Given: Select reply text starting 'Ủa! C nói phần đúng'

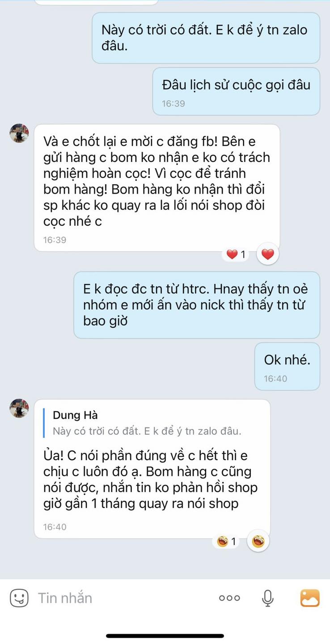Looking at the screenshot, I should point(151,480).
